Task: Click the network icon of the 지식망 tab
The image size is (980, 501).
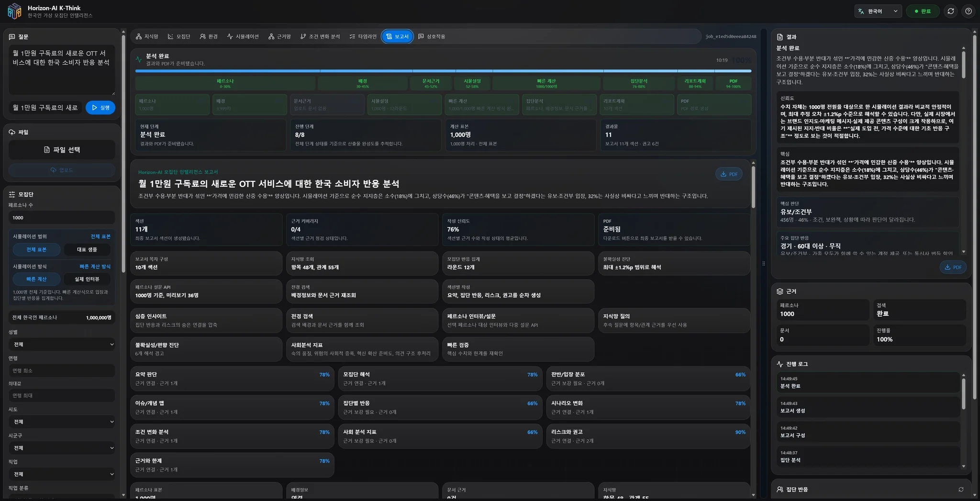Action: (139, 36)
